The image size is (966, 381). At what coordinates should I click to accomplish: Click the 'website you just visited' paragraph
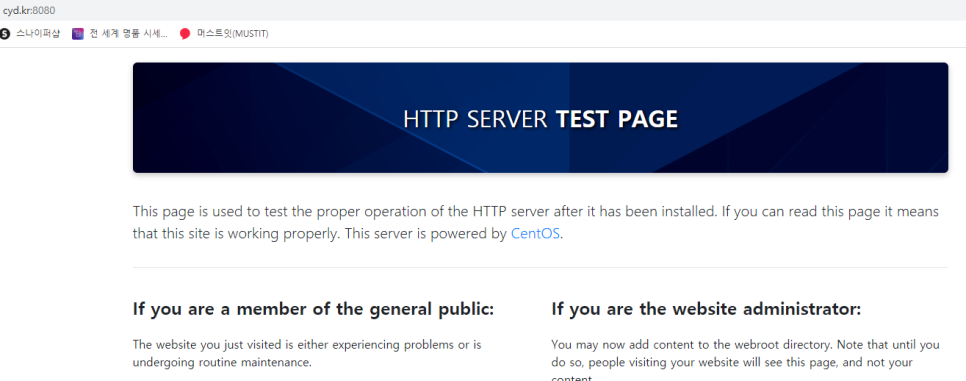(307, 353)
